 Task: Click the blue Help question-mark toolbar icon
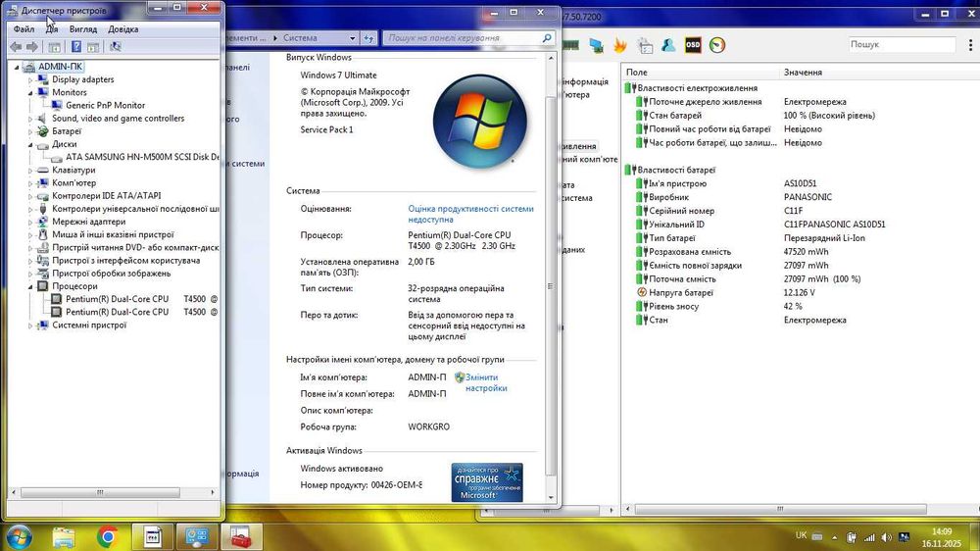coord(76,47)
